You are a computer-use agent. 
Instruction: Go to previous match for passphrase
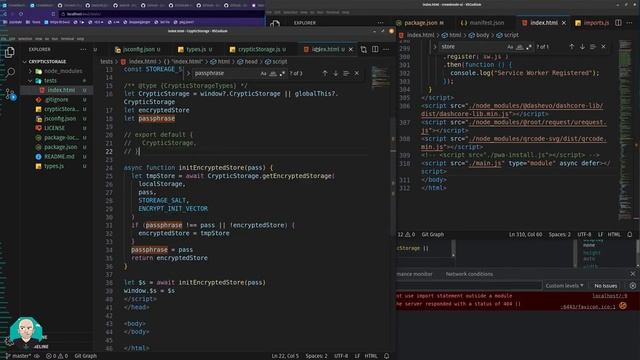(325, 73)
